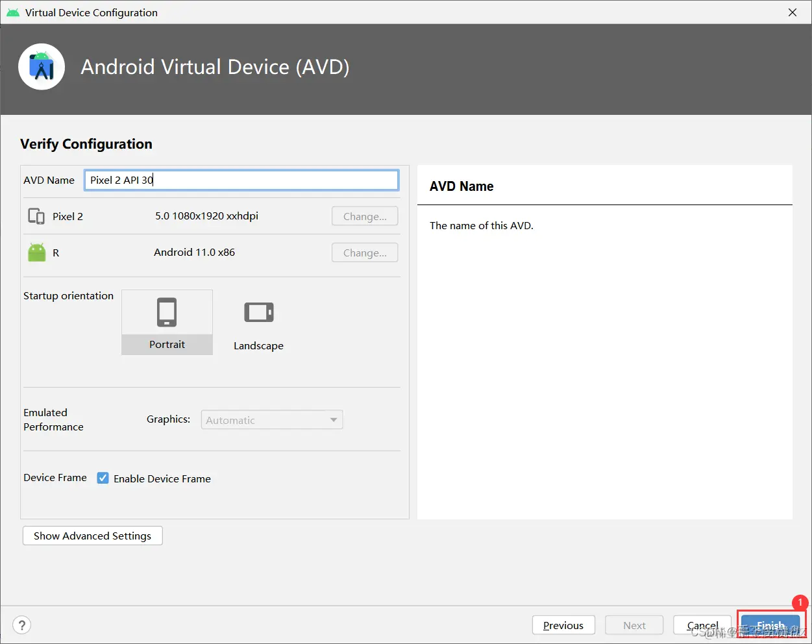
Task: Click the 'Startup orientation' label
Action: (68, 295)
